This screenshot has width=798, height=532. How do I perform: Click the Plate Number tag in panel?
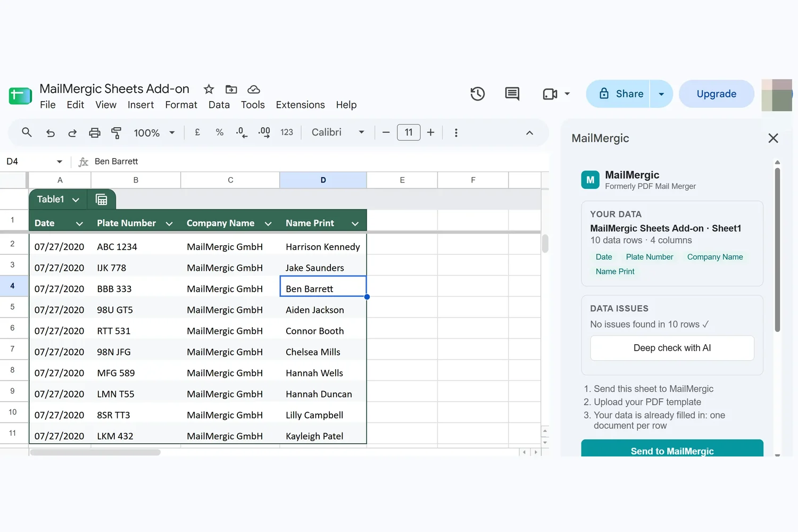click(650, 257)
